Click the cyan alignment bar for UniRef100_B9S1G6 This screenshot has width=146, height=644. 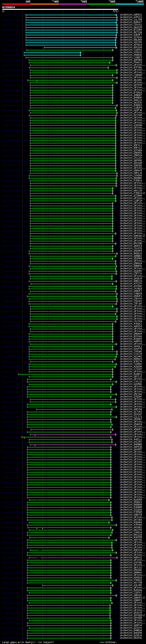(80, 48)
